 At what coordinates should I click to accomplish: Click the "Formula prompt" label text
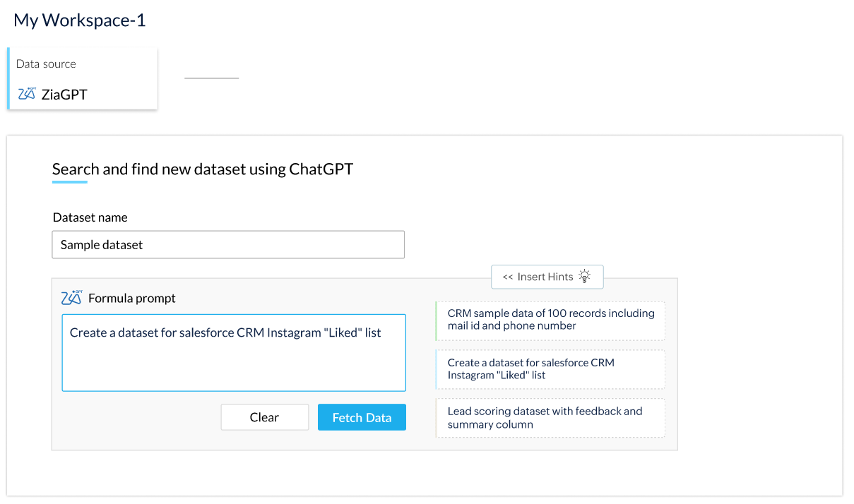pyautogui.click(x=132, y=299)
